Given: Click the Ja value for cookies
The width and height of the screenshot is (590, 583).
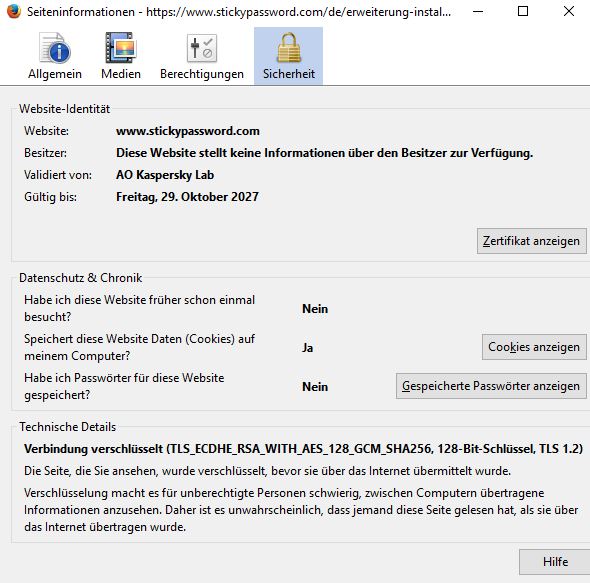Looking at the screenshot, I should pyautogui.click(x=308, y=348).
